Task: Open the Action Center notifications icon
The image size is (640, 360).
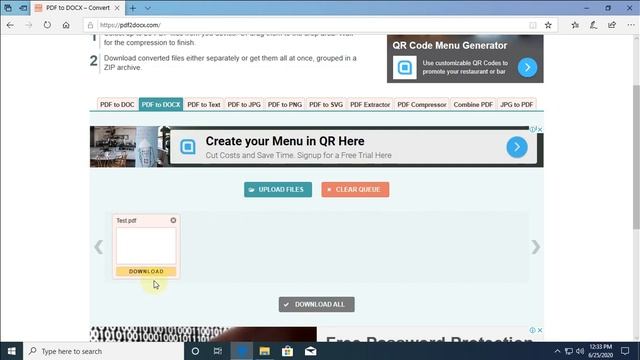Action: point(625,351)
